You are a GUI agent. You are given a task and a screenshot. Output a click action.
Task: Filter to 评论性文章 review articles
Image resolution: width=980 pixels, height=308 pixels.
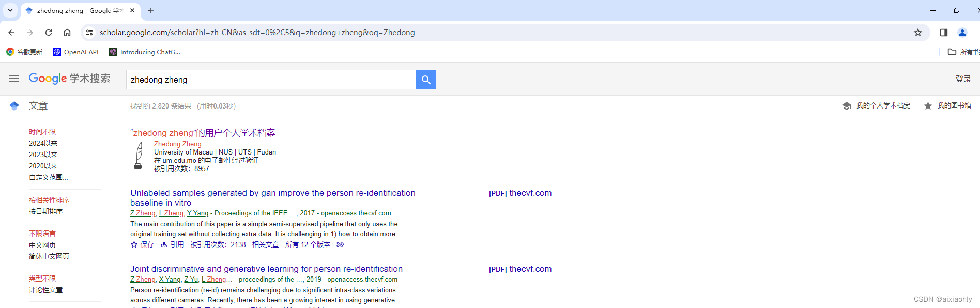[46, 290]
